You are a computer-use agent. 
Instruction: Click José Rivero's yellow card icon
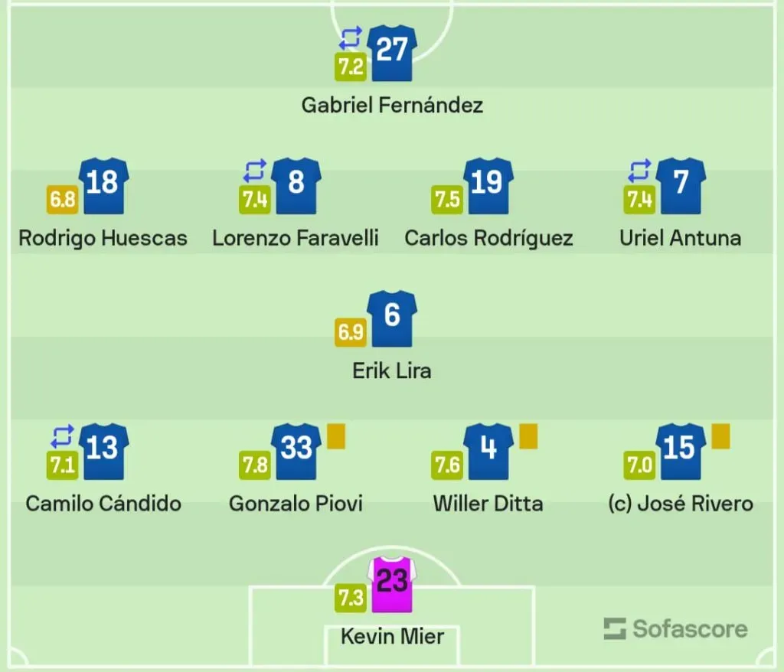tap(721, 436)
